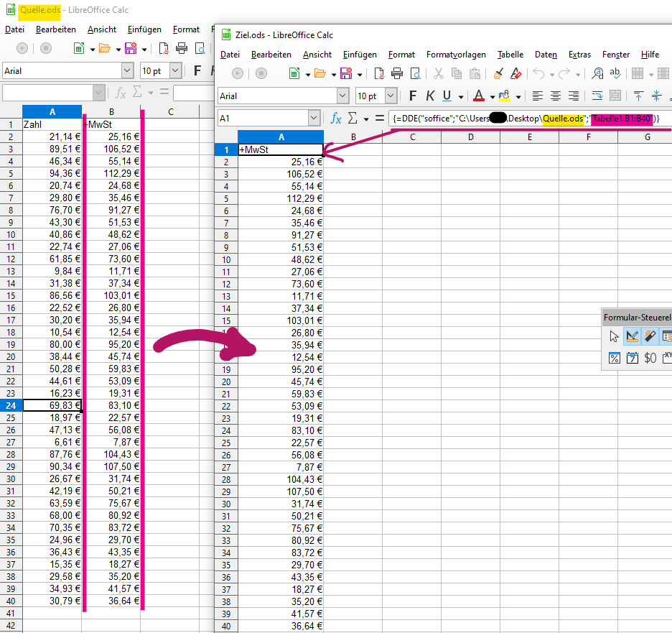Apply font color red A in Ziel.ods
This screenshot has width=672, height=633.
pyautogui.click(x=479, y=96)
